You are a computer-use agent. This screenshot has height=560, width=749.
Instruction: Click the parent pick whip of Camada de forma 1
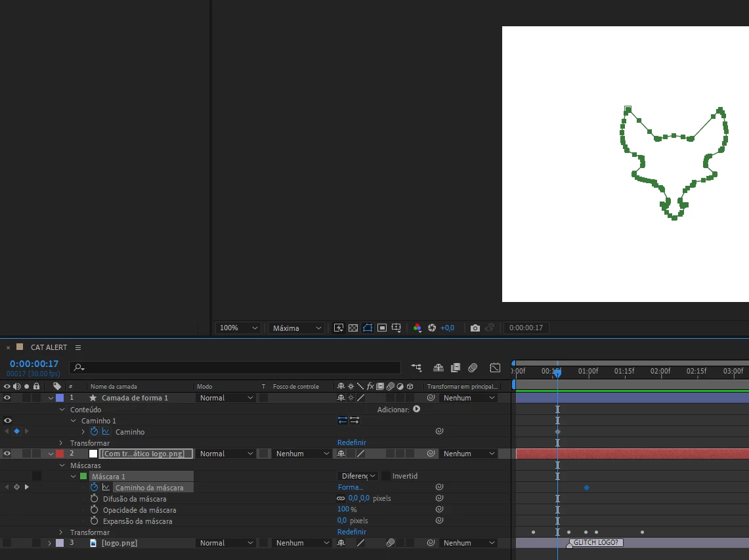pos(431,398)
